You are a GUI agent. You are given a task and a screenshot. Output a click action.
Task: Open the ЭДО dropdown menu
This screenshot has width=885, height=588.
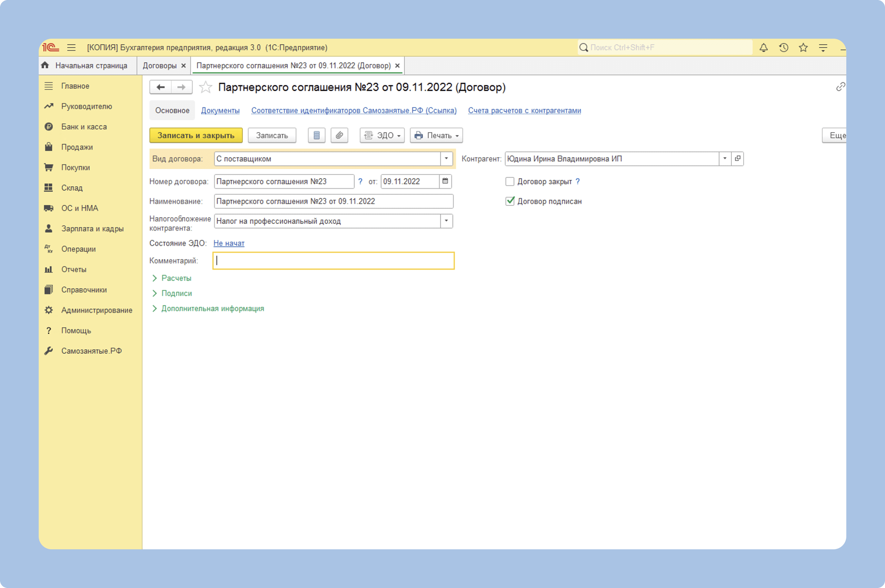(382, 135)
